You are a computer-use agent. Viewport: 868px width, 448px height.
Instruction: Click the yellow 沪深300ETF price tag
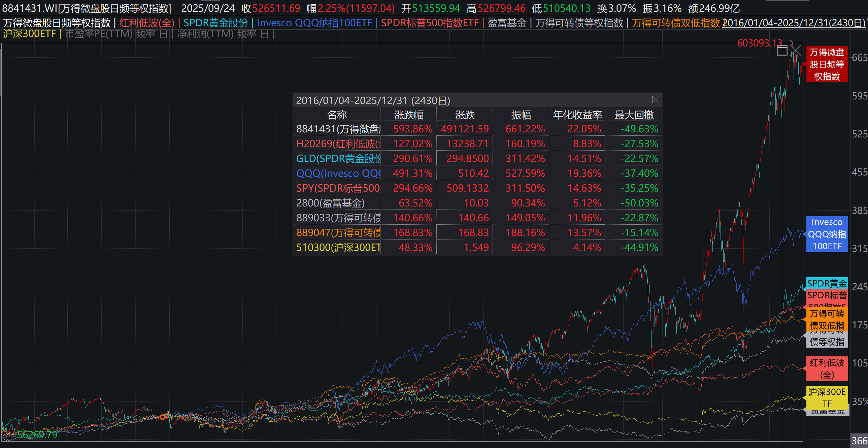tap(827, 397)
